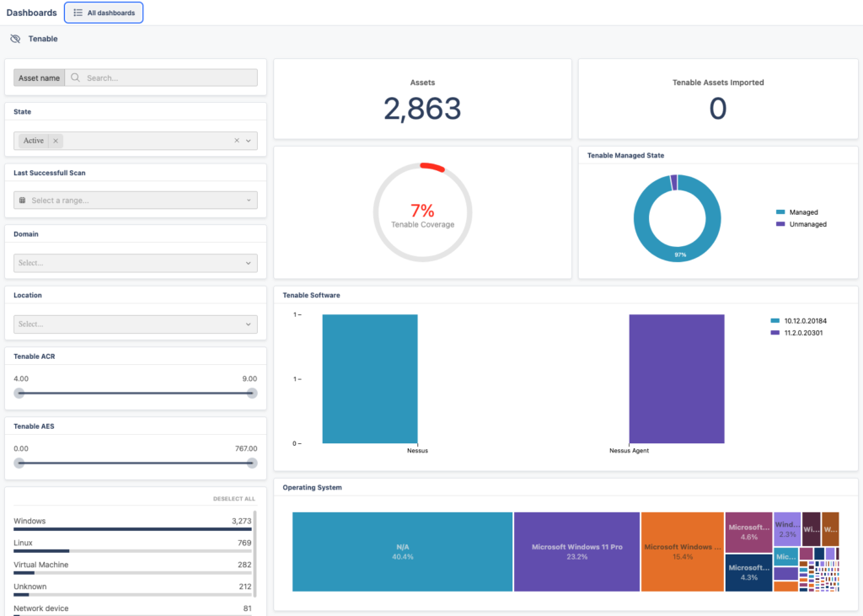Clear all State filter values
Viewport: 863px width, 616px height.
tap(237, 141)
